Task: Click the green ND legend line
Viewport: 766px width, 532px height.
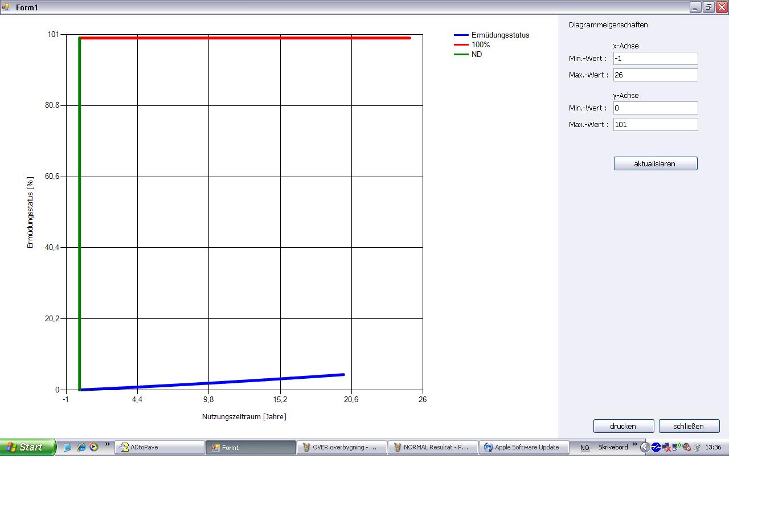Action: (461, 55)
